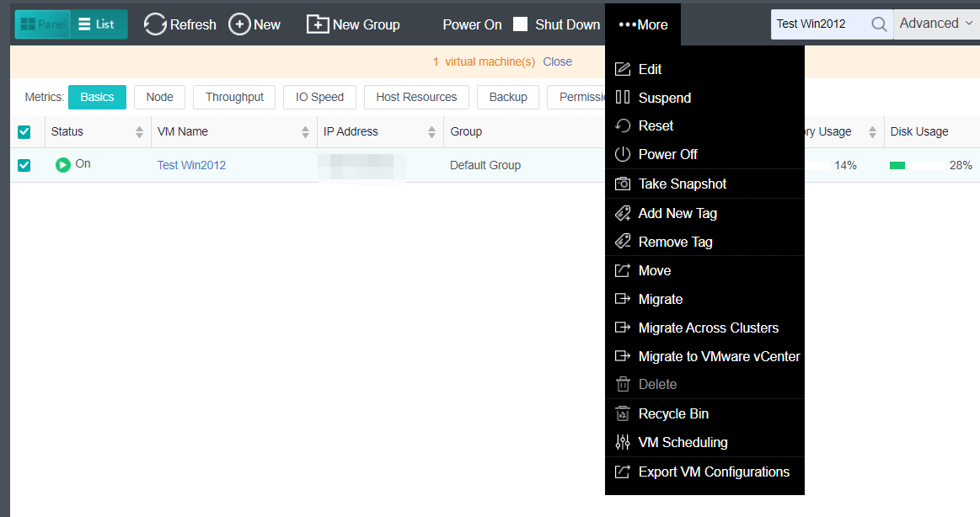Viewport: 980px width, 517px height.
Task: Click the Recycle Bin menu icon
Action: tap(623, 413)
